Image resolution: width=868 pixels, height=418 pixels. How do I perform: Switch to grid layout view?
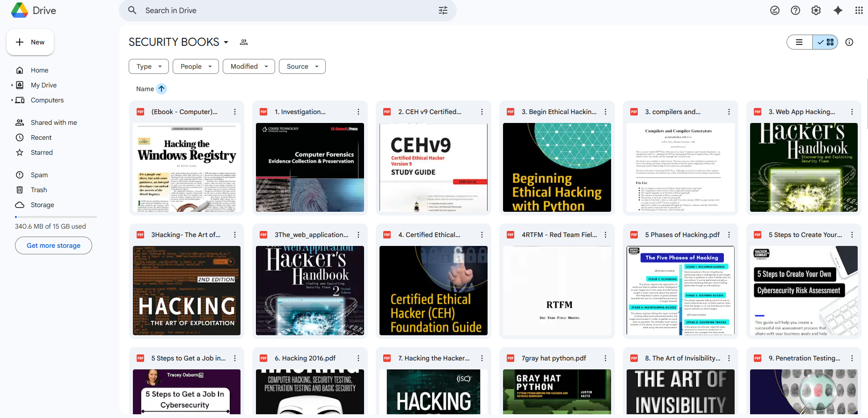pos(825,42)
